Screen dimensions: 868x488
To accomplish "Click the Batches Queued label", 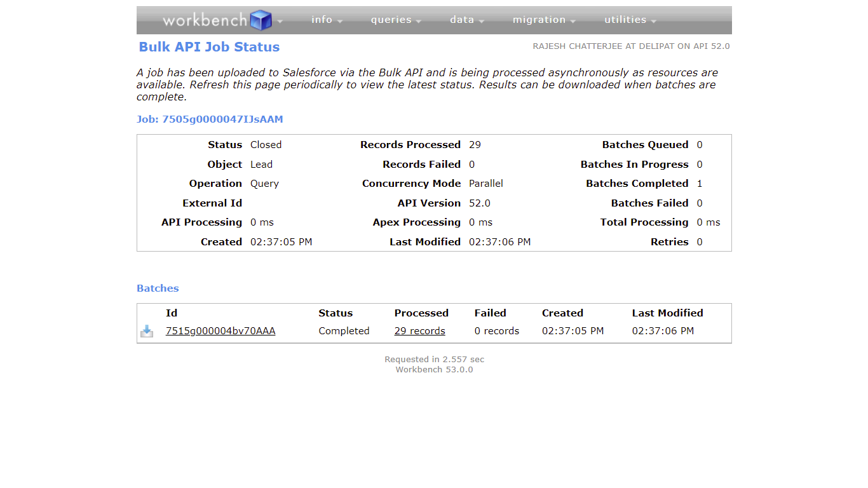I will click(646, 145).
